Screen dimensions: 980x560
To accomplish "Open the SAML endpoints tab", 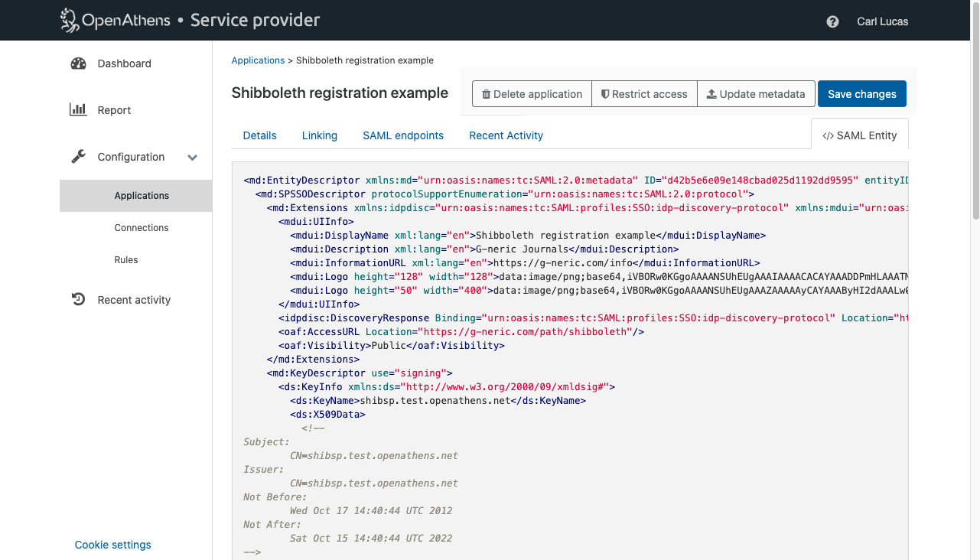I will [403, 135].
